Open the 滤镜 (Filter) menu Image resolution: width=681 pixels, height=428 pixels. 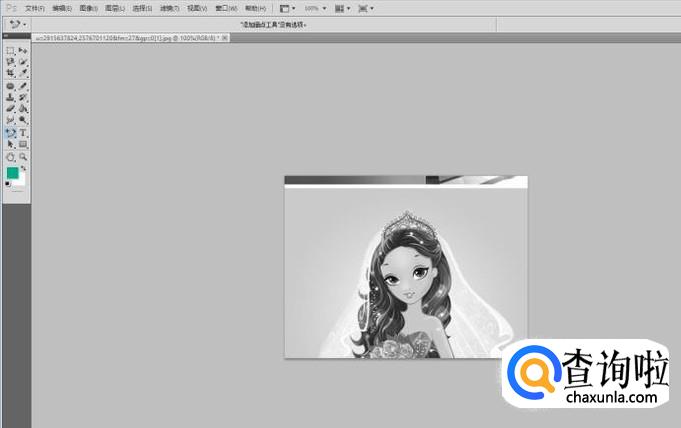tap(169, 8)
